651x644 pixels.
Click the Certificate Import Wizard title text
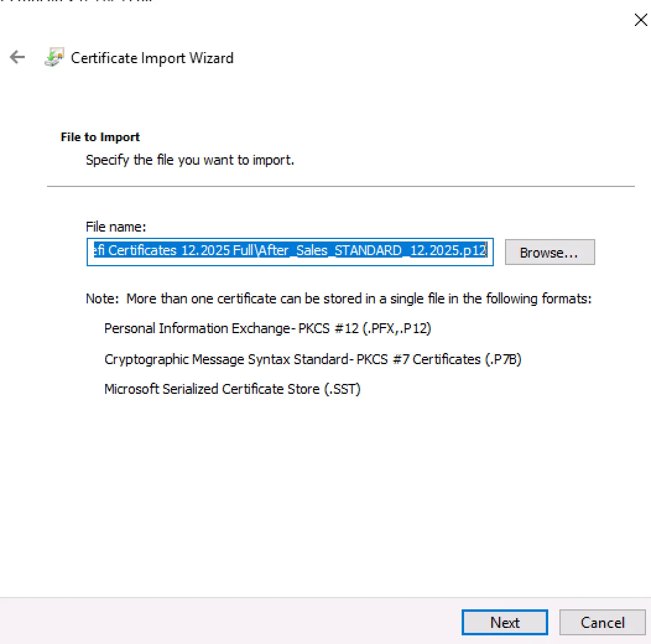pyautogui.click(x=152, y=58)
